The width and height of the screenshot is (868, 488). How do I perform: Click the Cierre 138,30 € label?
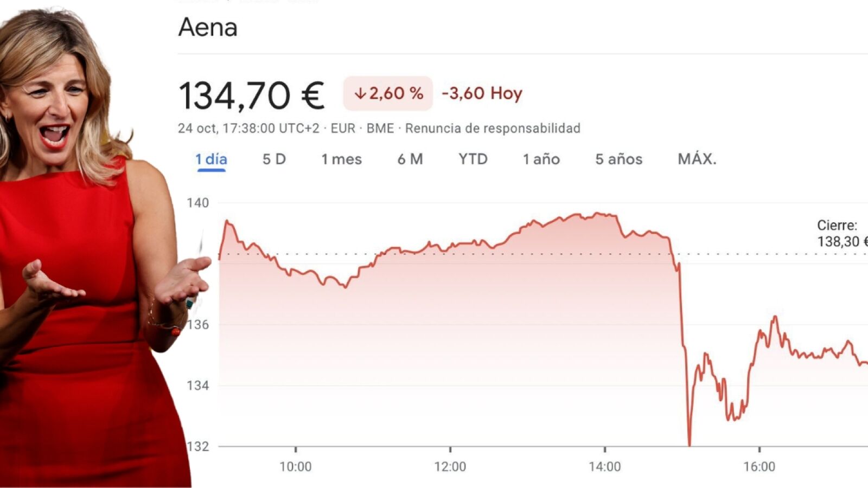click(x=840, y=234)
